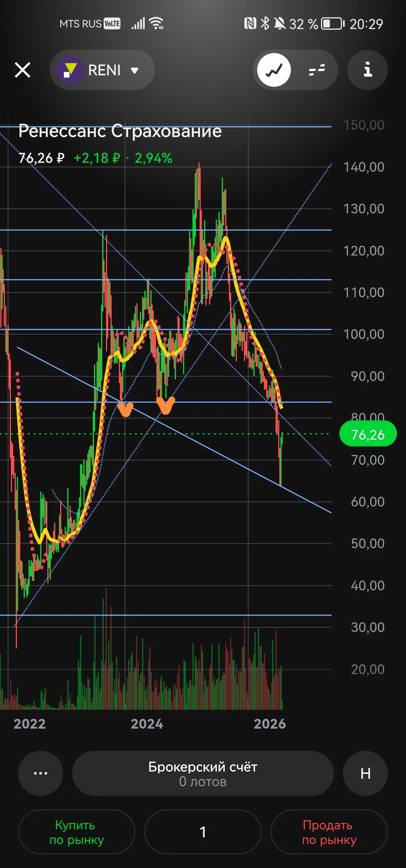The height and width of the screenshot is (868, 406).
Task: Tap the battery status icon
Action: pyautogui.click(x=333, y=24)
